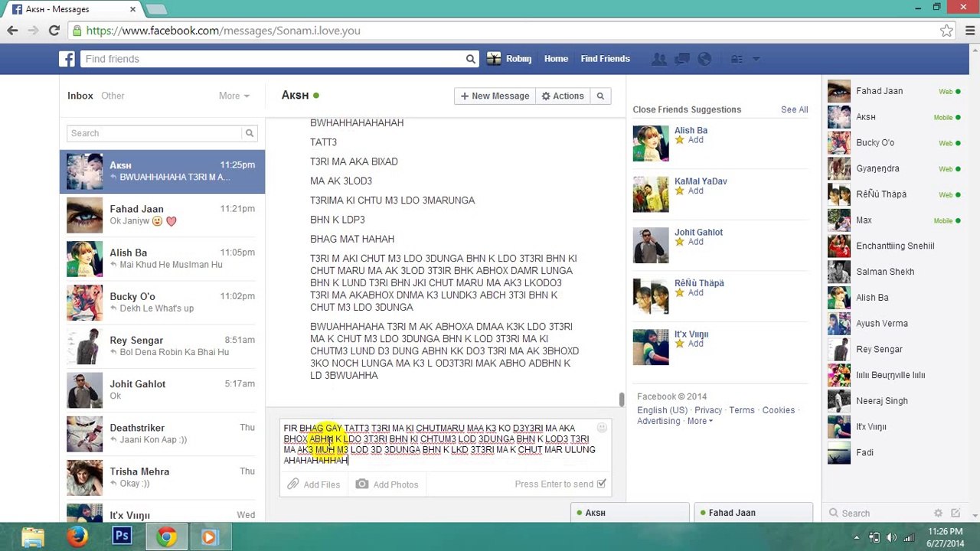Click the Add Photos camera icon
The width and height of the screenshot is (980, 551).
point(361,484)
